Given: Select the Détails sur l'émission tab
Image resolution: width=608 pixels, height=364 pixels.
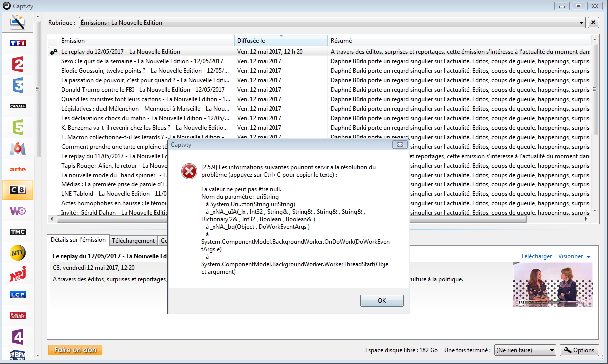Looking at the screenshot, I should 78,240.
